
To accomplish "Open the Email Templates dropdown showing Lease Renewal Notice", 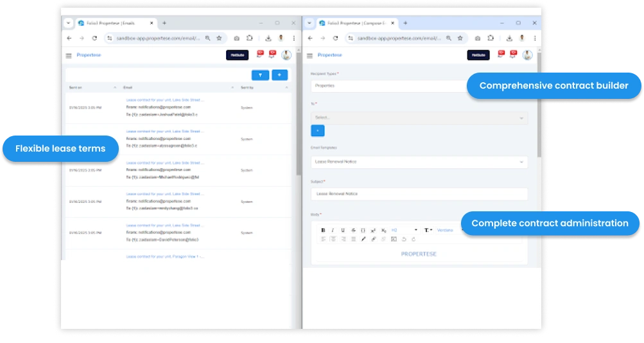I will pos(419,162).
